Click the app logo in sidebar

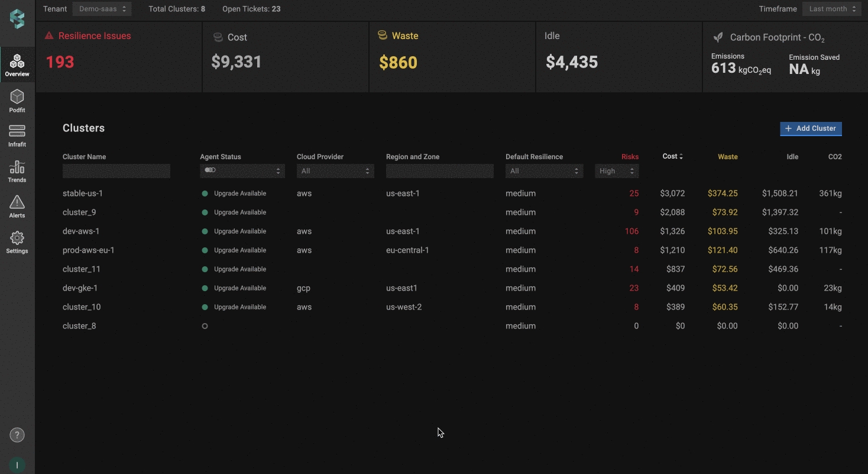(x=17, y=19)
